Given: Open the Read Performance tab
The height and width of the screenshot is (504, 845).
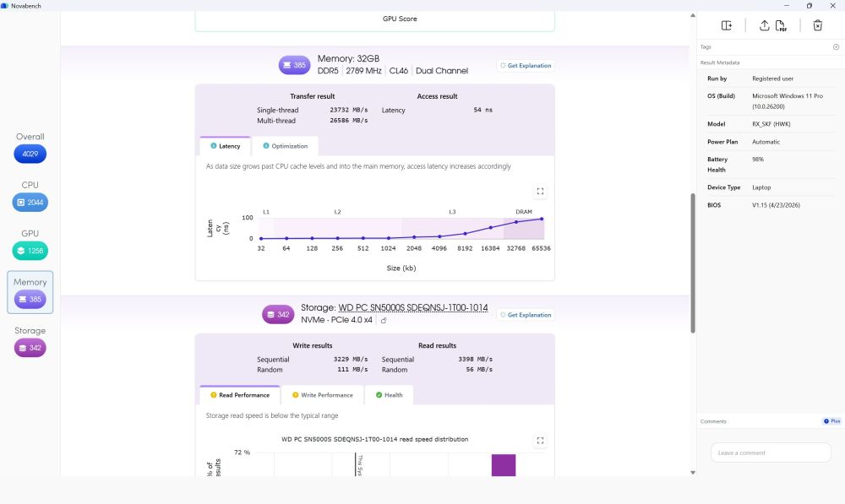Looking at the screenshot, I should coord(240,395).
